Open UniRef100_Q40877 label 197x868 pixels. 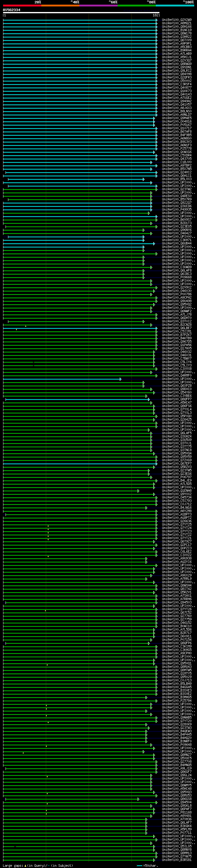click(x=176, y=88)
